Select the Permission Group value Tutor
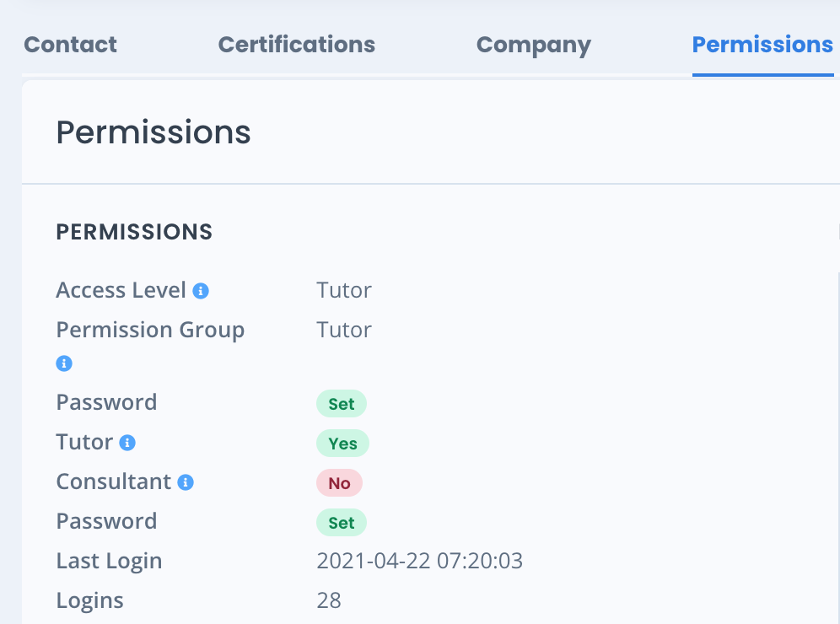 [344, 330]
